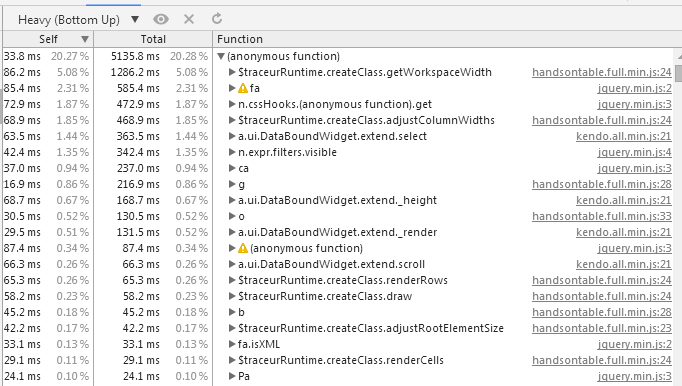Click the eye icon to focus selected function
The height and width of the screenshot is (386, 682).
160,19
